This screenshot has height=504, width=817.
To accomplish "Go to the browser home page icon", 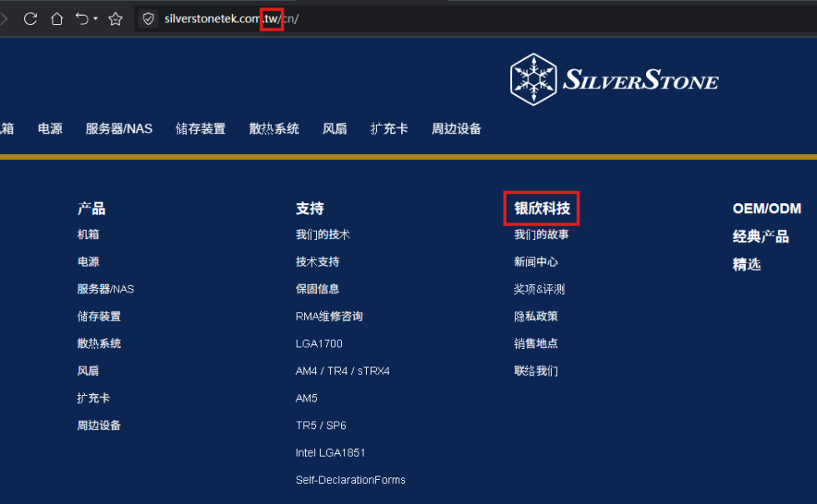I will pos(57,18).
